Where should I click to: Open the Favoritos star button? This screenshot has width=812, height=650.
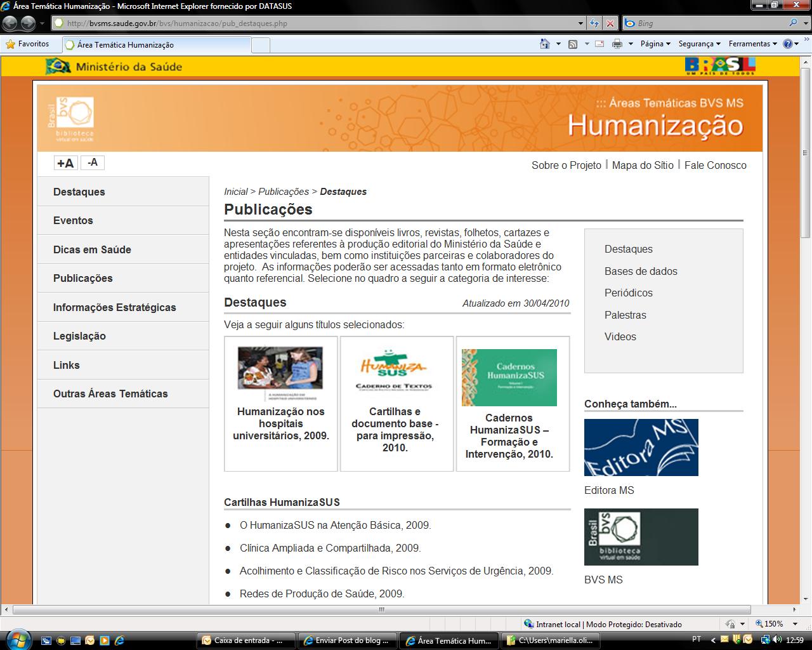(x=27, y=44)
